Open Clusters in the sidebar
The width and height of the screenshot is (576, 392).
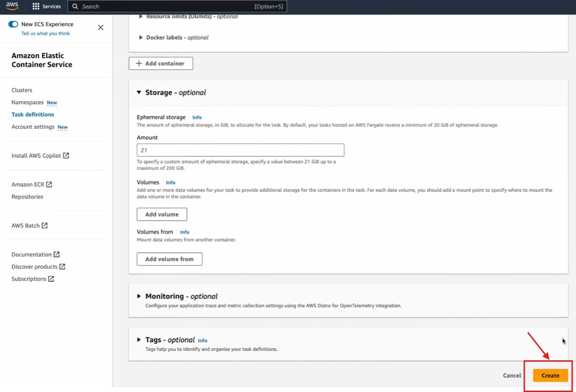(x=22, y=90)
